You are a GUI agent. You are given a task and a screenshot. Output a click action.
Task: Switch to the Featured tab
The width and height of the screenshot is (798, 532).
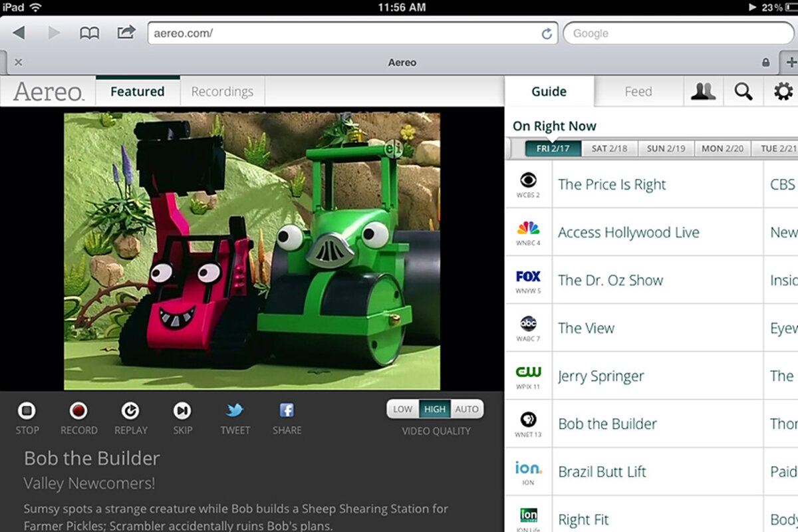point(138,91)
